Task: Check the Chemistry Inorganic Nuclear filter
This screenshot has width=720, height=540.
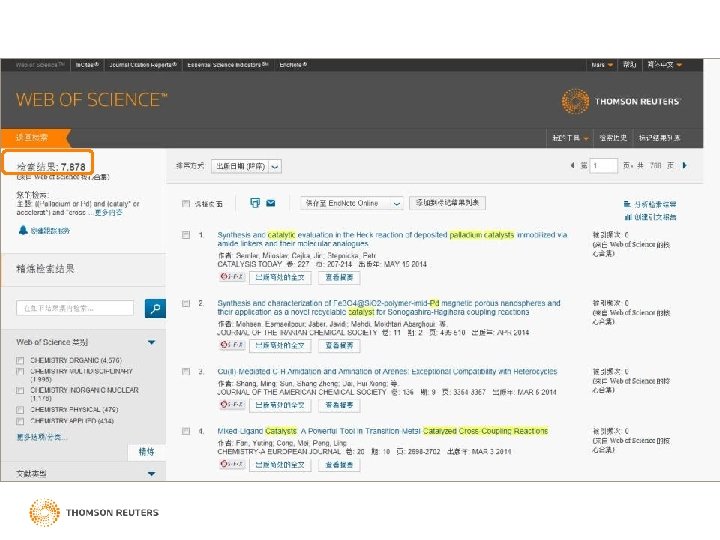Action: (20, 391)
